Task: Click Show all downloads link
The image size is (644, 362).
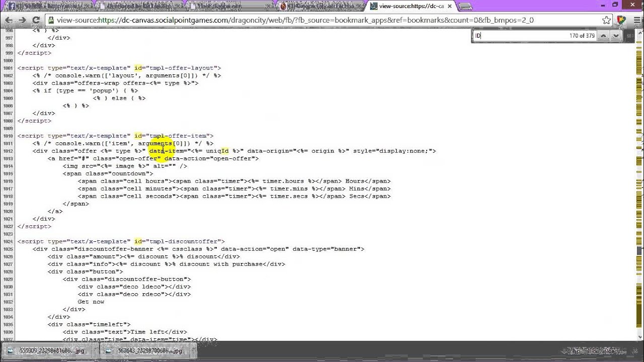Action: (593, 350)
